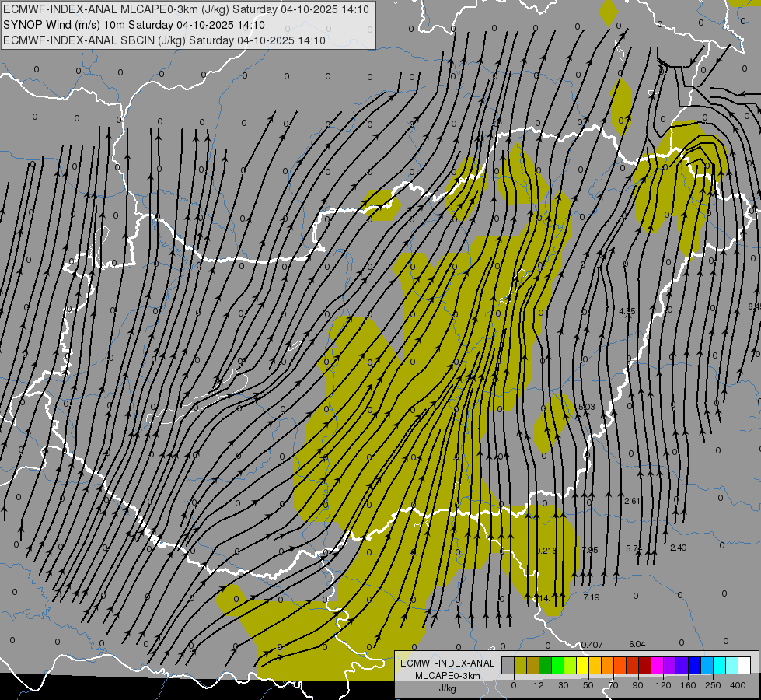Click the legend scale value 70
Screen dimensions: 761x700
point(613,685)
